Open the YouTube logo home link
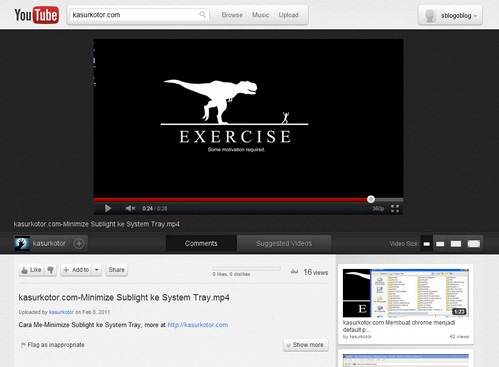 pyautogui.click(x=37, y=15)
